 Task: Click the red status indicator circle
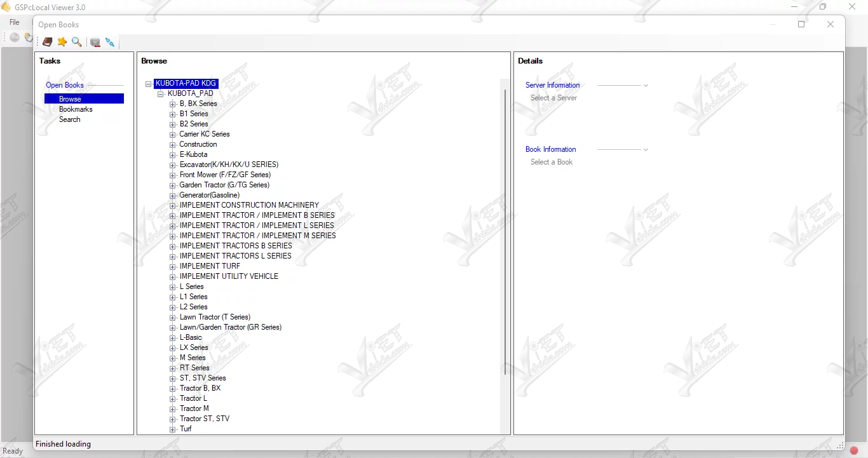click(854, 450)
